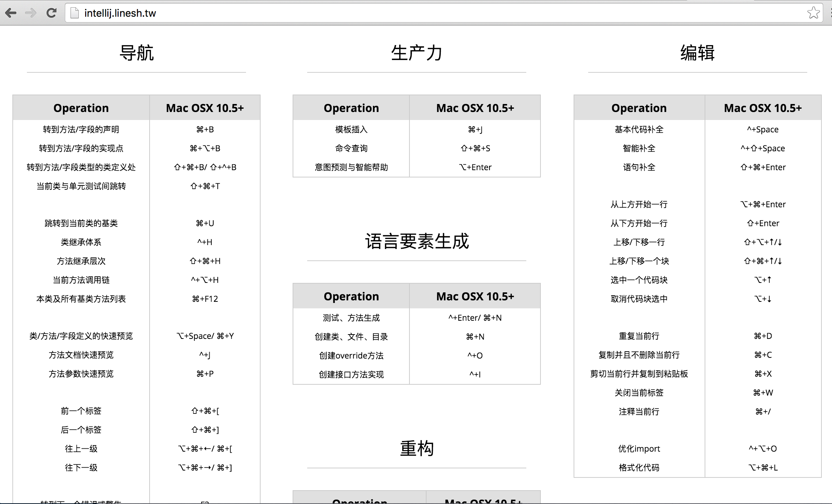Screen dimensions: 832x504
Task: Bookmark page using the star icon
Action: (x=813, y=13)
